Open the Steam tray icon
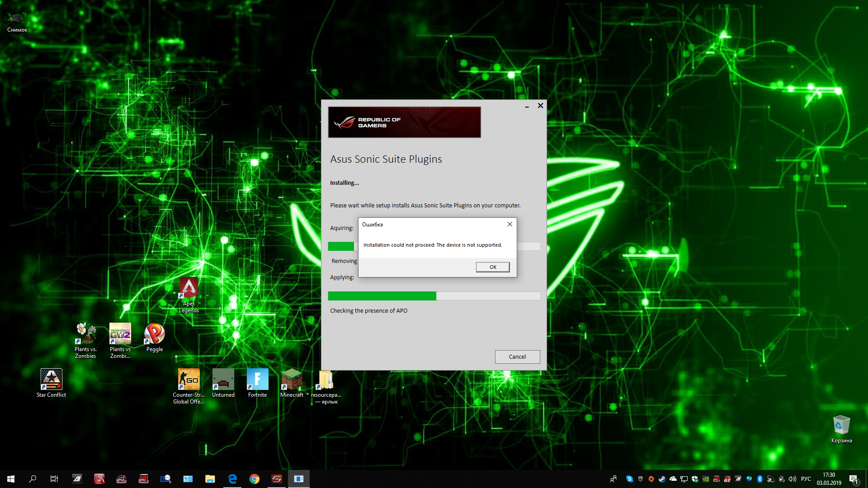The image size is (868, 488). coord(662,479)
